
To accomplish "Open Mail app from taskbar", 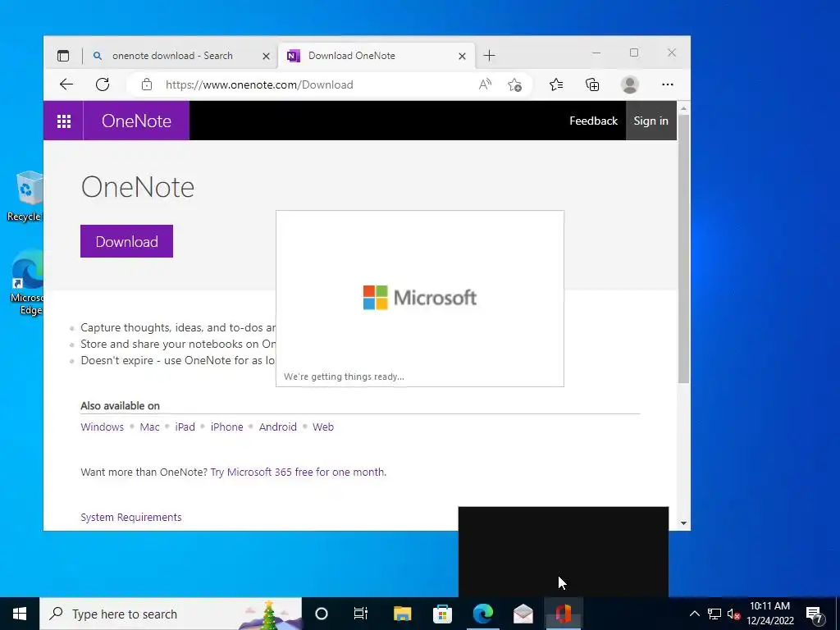I will (x=523, y=614).
